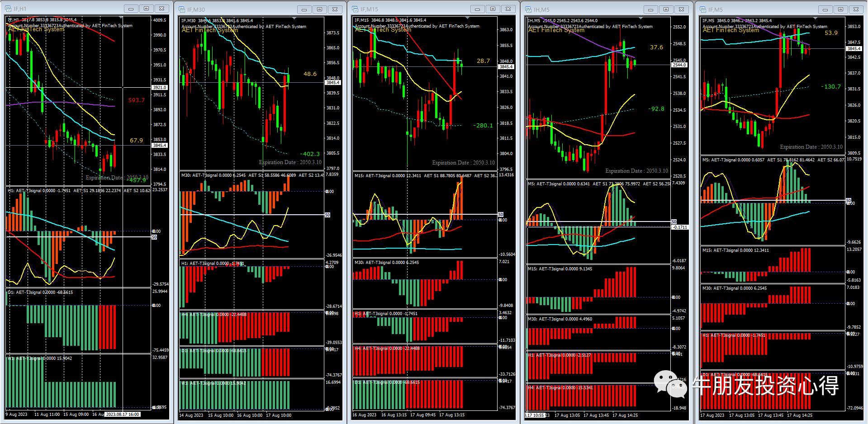Image resolution: width=868 pixels, height=424 pixels.
Task: Select the 53.9 value in IF,M5 chart
Action: pos(831,33)
